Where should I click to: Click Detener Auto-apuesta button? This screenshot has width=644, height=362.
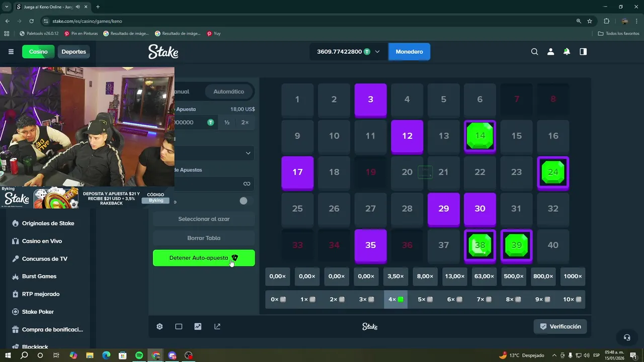click(204, 258)
